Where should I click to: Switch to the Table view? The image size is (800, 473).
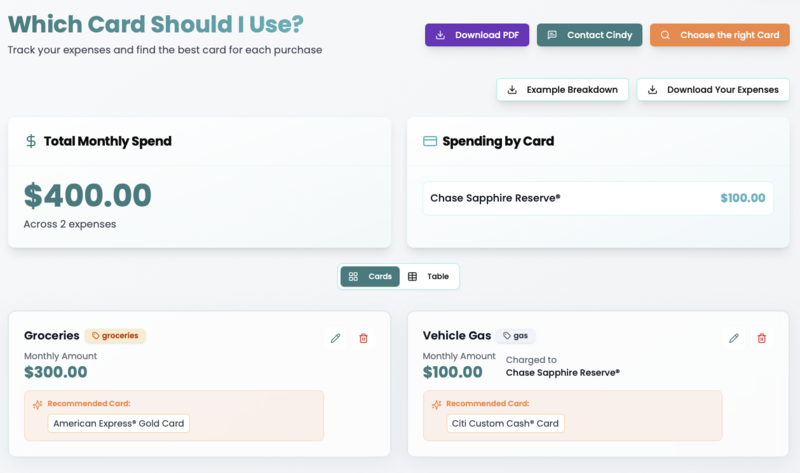[429, 276]
